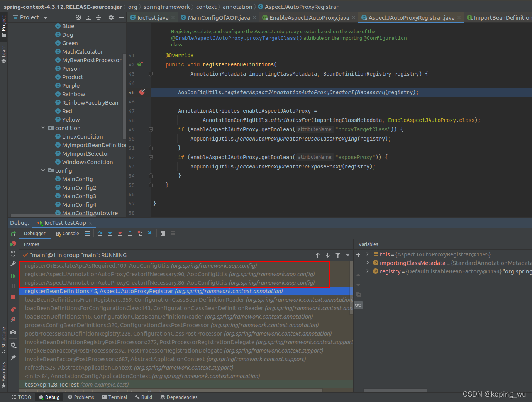Expand the importingClassMetadata variable
532x402 pixels.
[x=368, y=263]
